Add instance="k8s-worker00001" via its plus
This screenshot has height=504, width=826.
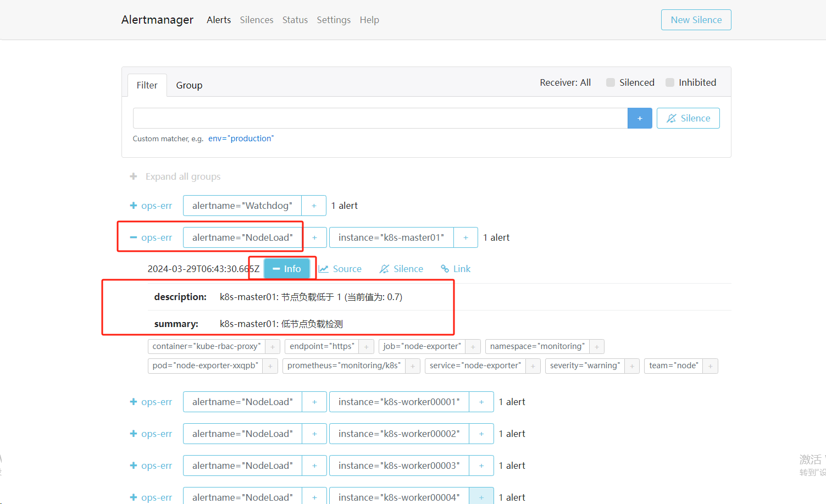tap(481, 402)
